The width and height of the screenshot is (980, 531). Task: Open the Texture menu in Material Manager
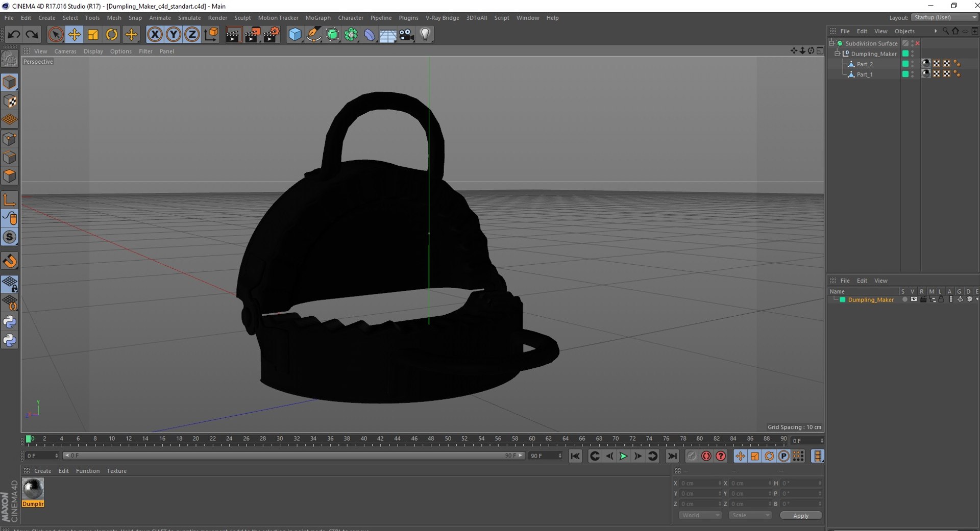(x=116, y=471)
